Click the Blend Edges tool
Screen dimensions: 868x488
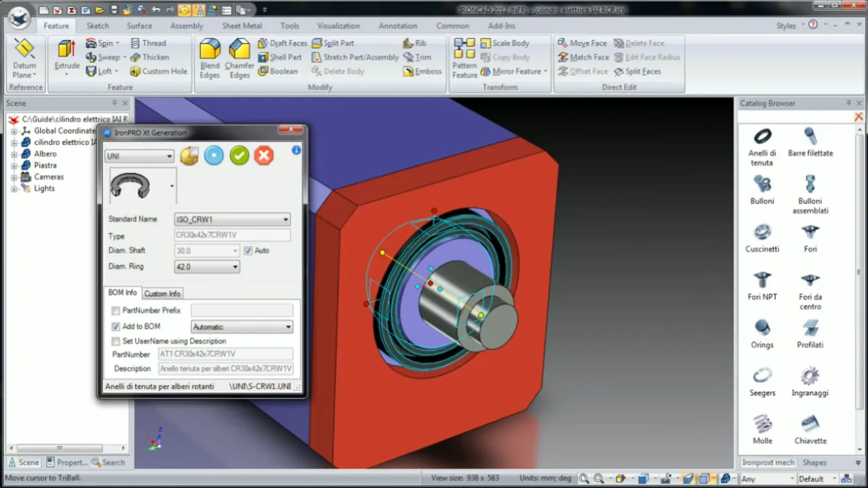click(x=210, y=58)
